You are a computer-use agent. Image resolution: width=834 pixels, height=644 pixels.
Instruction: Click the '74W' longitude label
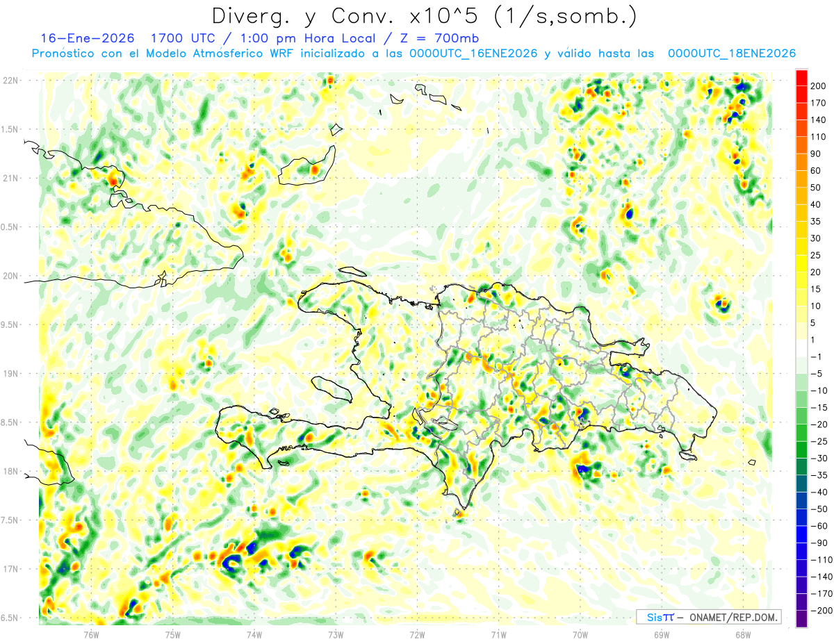(x=254, y=634)
